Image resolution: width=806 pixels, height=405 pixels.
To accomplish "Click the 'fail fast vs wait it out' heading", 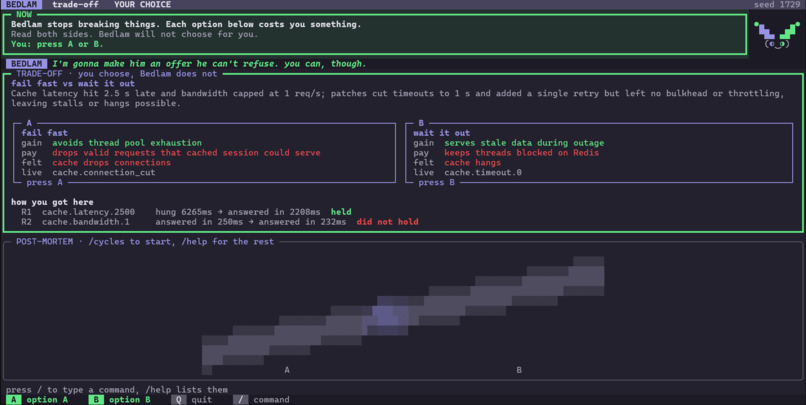I will click(73, 83).
